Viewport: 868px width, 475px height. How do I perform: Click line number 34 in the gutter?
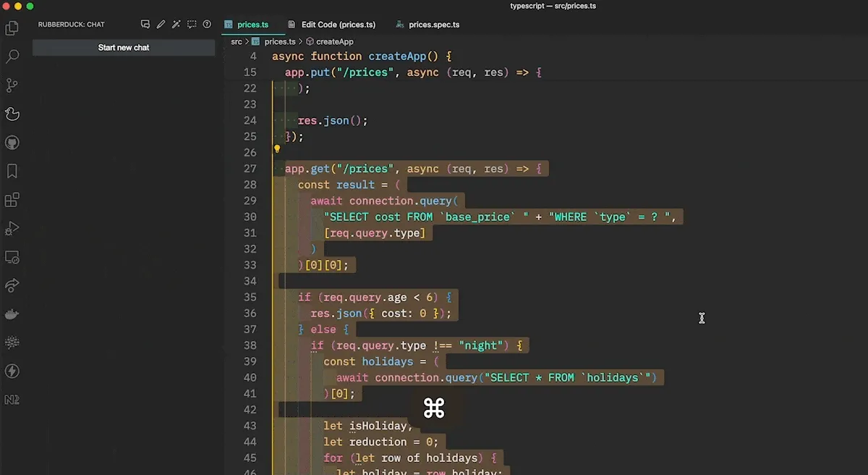(250, 281)
